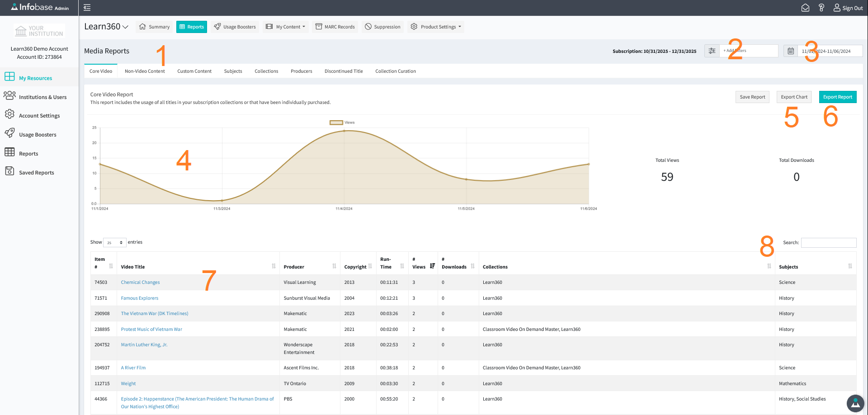Viewport: 868px width, 415px height.
Task: Open the A River Film link
Action: point(133,368)
